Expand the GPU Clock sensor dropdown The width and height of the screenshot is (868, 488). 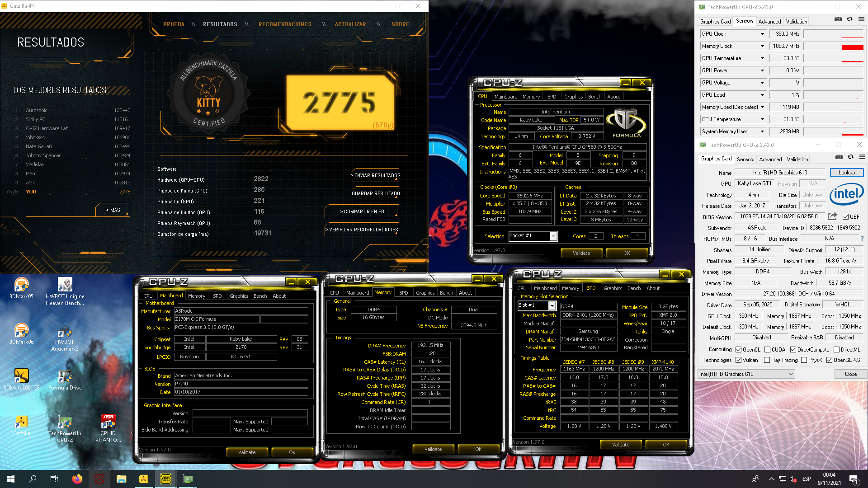pos(762,34)
